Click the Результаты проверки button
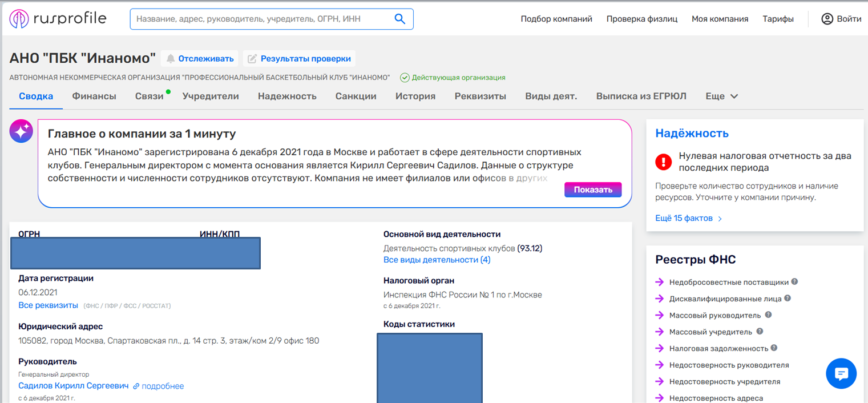This screenshot has height=403, width=868. tap(299, 58)
